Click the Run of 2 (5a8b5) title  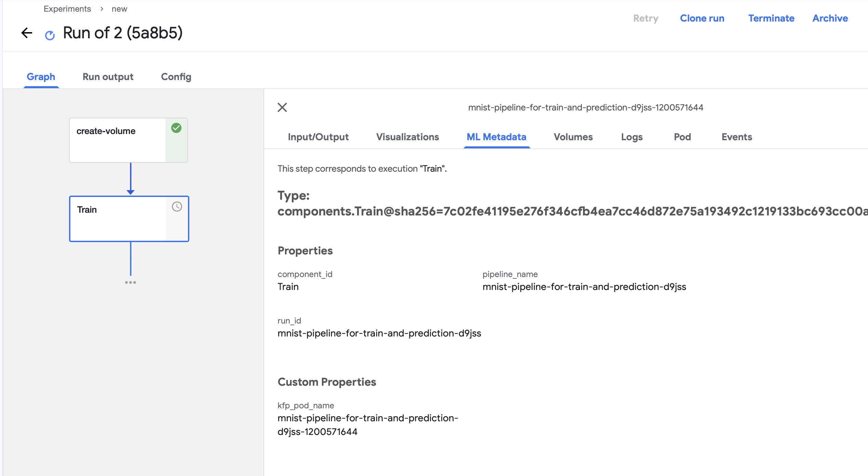click(123, 33)
